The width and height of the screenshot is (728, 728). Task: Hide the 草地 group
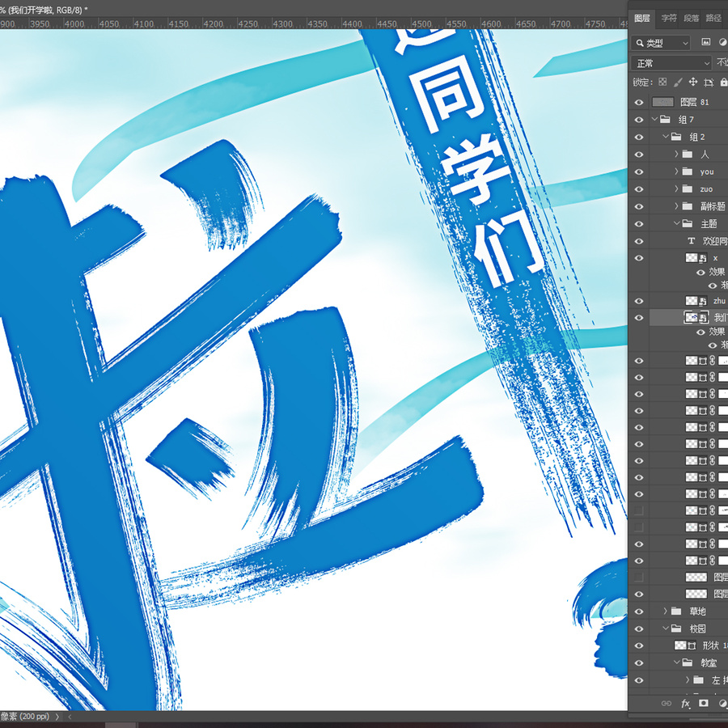click(639, 612)
